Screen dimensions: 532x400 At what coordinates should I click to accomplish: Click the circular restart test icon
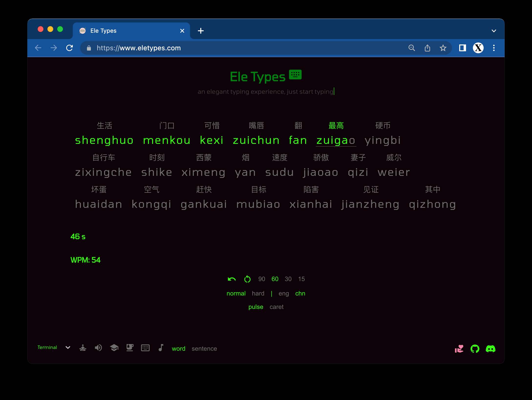pyautogui.click(x=247, y=279)
